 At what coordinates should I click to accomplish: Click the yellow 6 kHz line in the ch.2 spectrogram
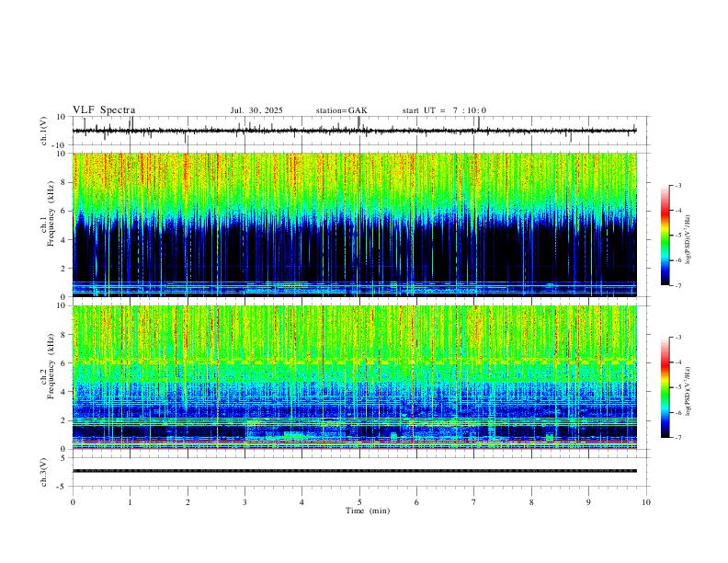[x=354, y=361]
